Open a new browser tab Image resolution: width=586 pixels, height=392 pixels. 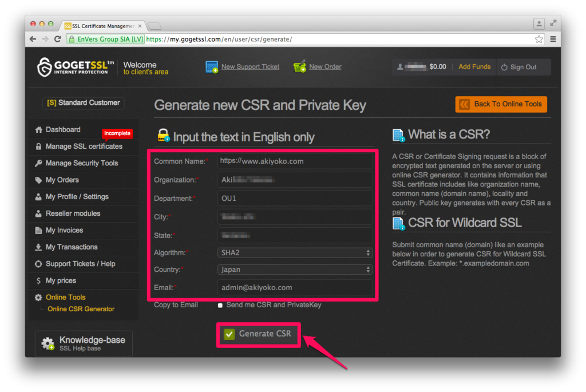[154, 26]
